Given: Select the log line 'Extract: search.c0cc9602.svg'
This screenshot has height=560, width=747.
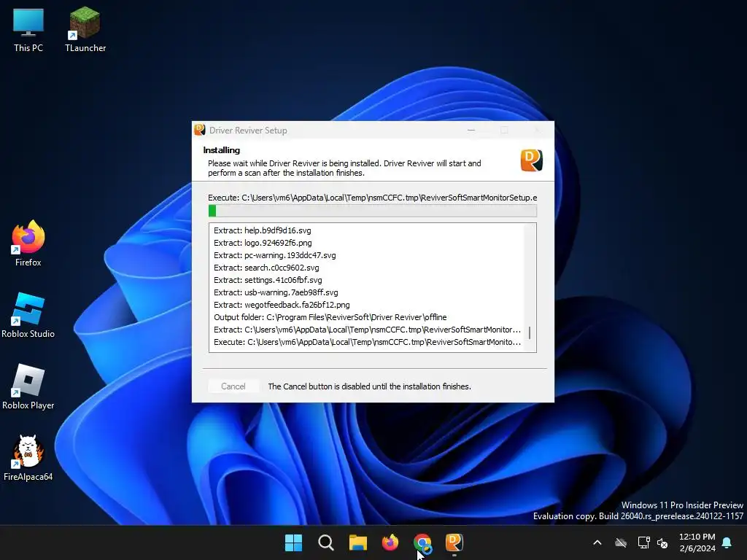Looking at the screenshot, I should 266,268.
